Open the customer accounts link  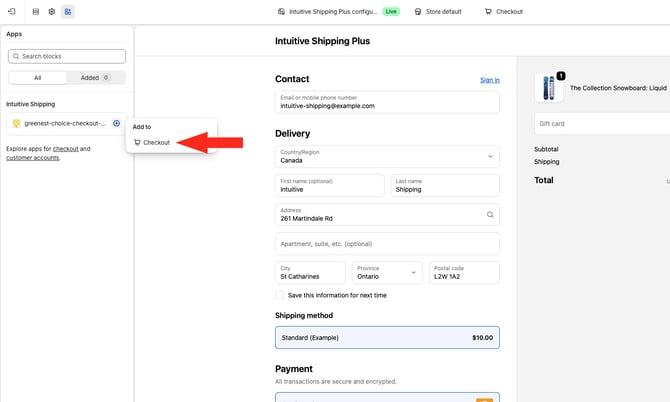[x=32, y=158]
